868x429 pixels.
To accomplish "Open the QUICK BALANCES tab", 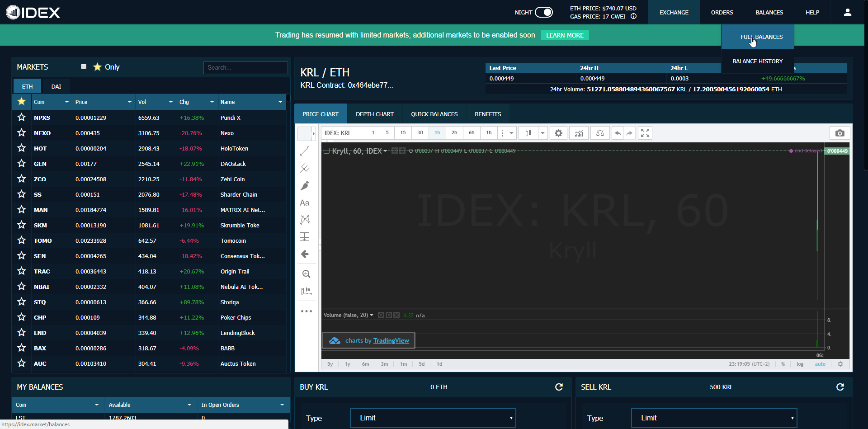I will pyautogui.click(x=434, y=114).
